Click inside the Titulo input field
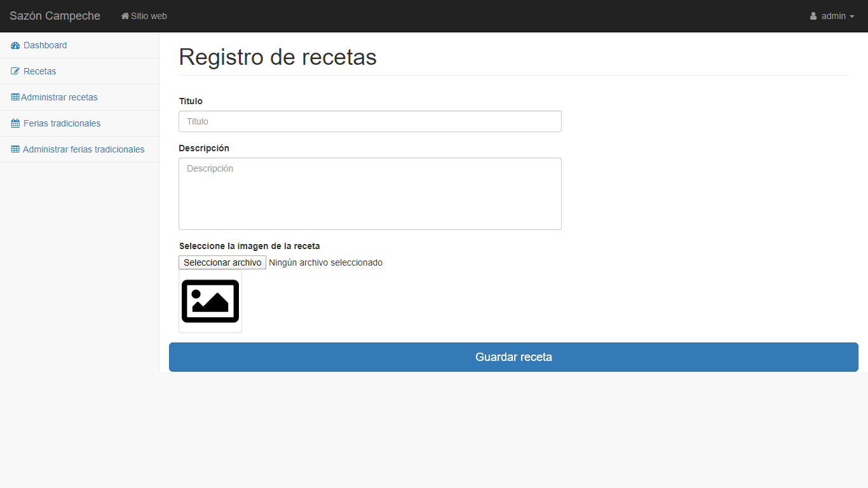Screen dimensions: 868x488 click(370, 121)
